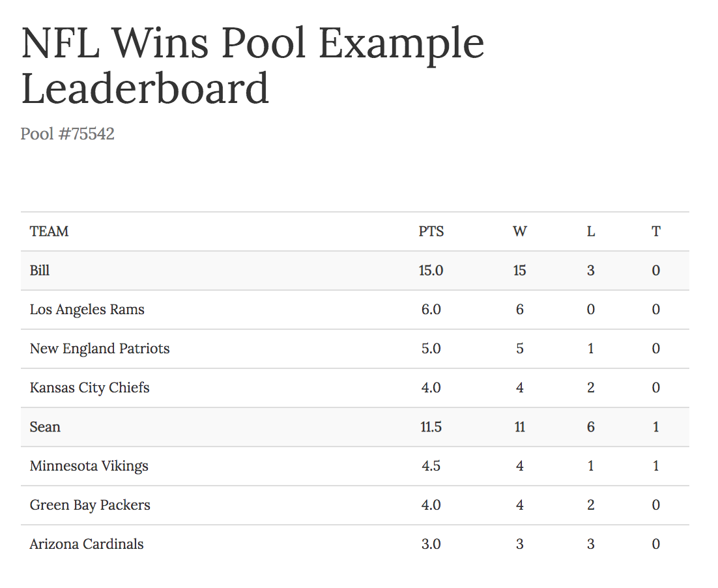This screenshot has width=718, height=588.
Task: Click the Green Bay Packers team name
Action: [90, 505]
